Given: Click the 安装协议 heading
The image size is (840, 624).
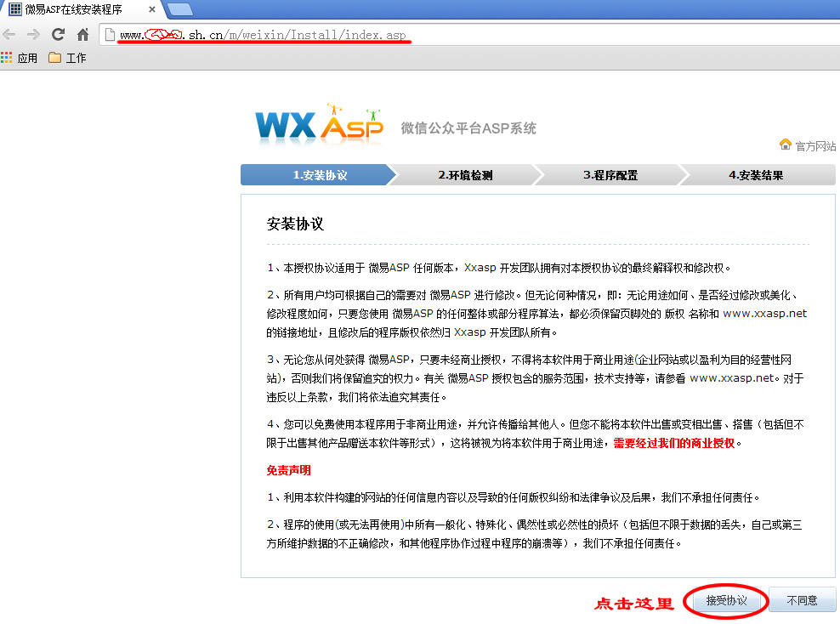Looking at the screenshot, I should click(x=295, y=224).
